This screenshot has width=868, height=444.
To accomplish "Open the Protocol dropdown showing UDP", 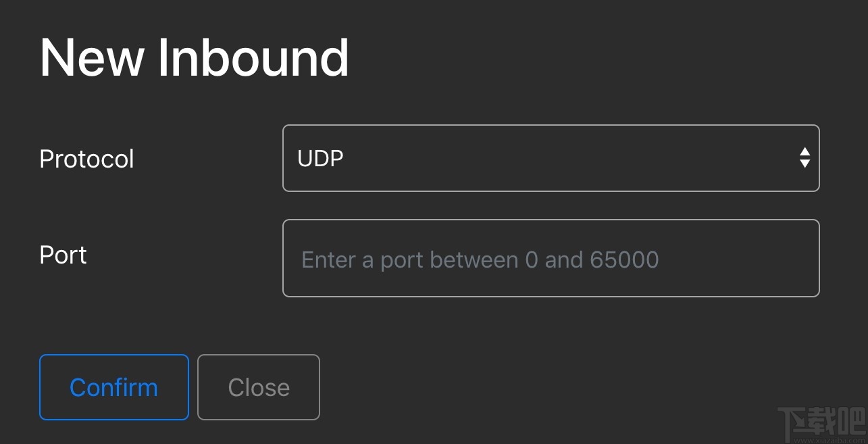I will 551,158.
